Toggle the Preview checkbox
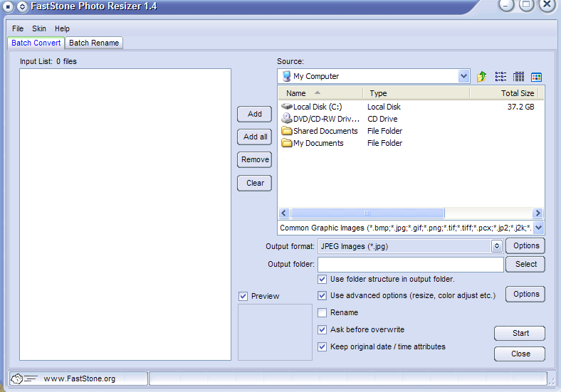 click(243, 296)
